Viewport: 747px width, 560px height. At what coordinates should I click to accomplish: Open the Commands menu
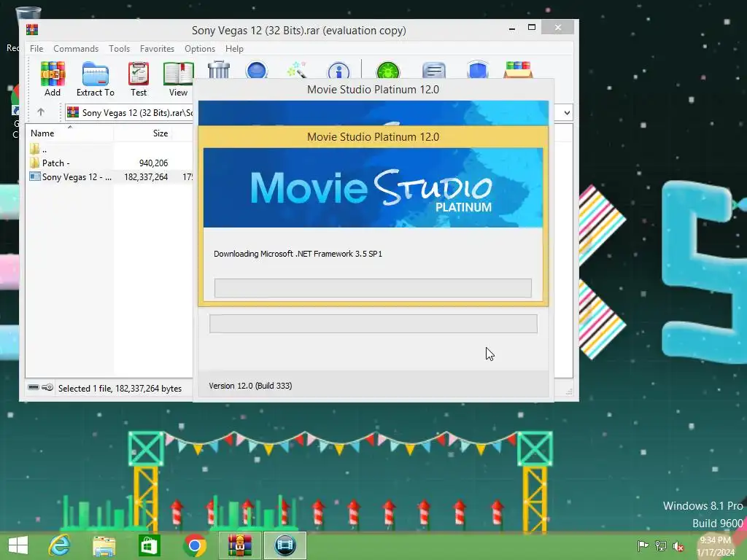tap(76, 49)
